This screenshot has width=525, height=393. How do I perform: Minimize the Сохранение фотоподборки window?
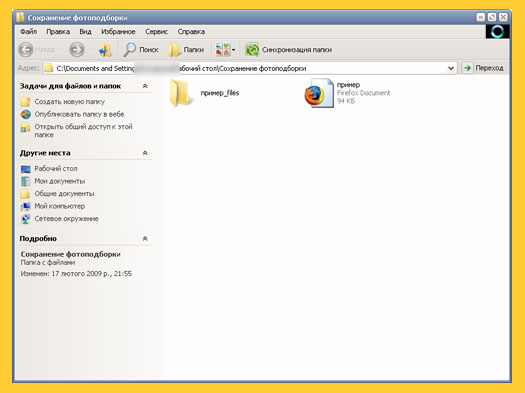click(481, 17)
